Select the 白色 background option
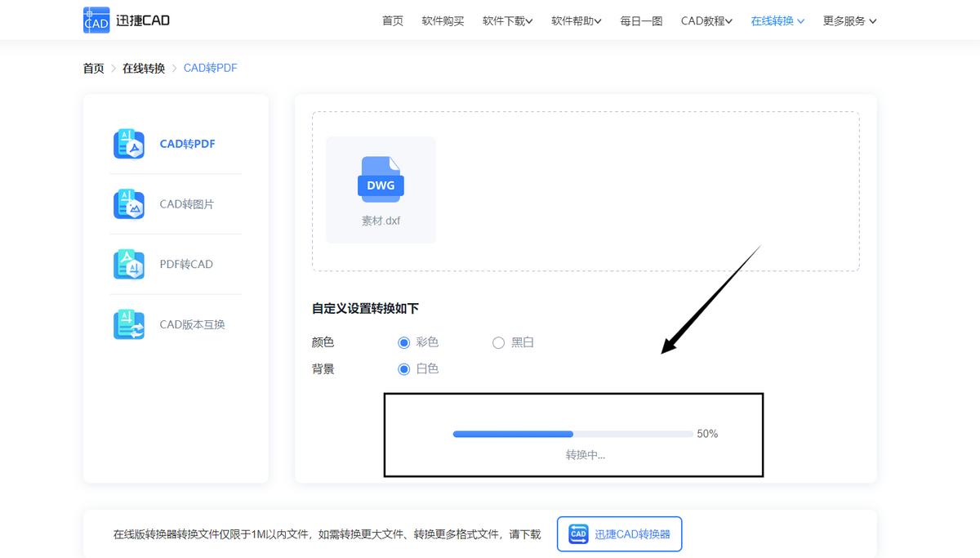 coord(404,368)
